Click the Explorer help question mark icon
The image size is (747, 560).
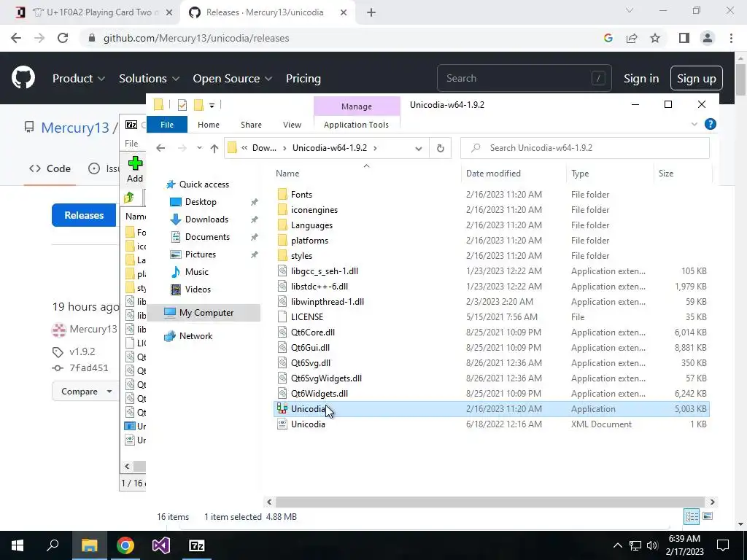[x=710, y=124]
